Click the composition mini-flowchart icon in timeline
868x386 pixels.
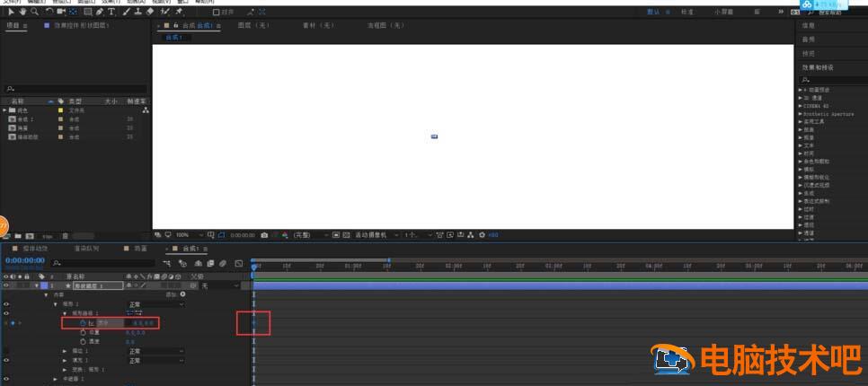click(x=166, y=264)
